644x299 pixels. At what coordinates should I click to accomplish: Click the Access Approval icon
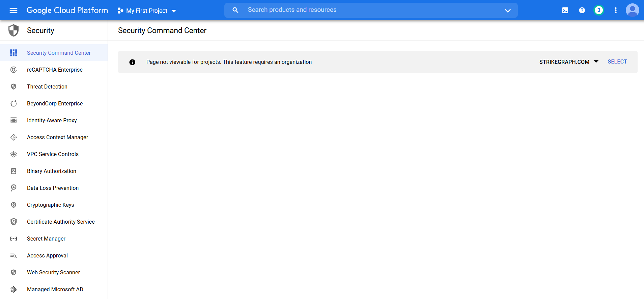[x=13, y=256]
